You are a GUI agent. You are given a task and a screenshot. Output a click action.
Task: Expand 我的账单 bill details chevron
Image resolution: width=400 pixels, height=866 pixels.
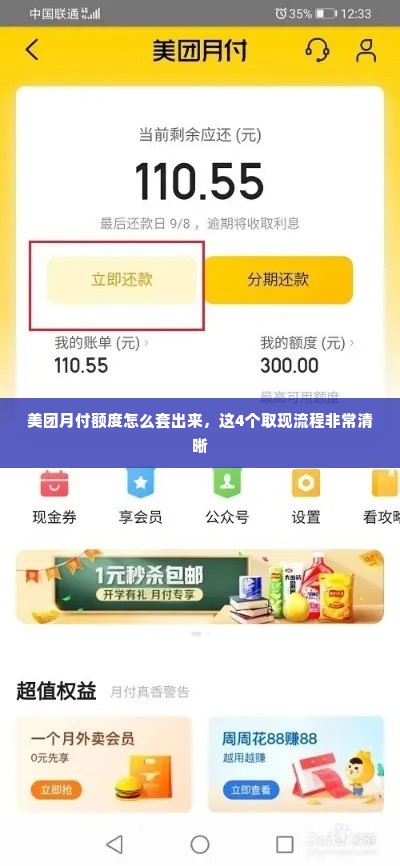(146, 343)
